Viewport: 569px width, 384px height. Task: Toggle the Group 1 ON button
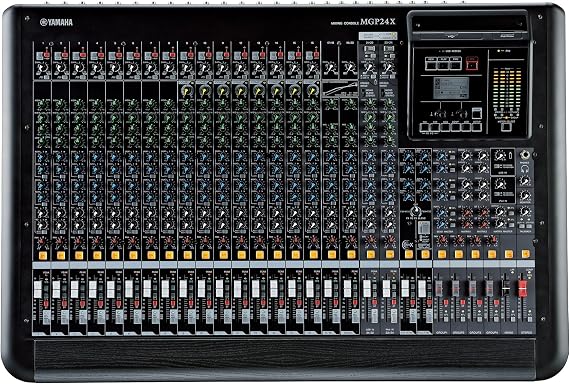coord(442,254)
